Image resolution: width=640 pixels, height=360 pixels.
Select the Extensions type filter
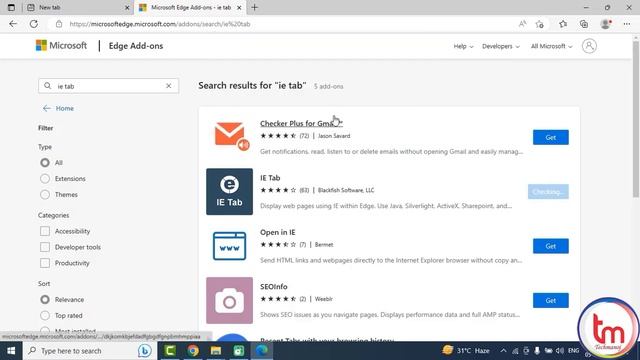pos(45,178)
